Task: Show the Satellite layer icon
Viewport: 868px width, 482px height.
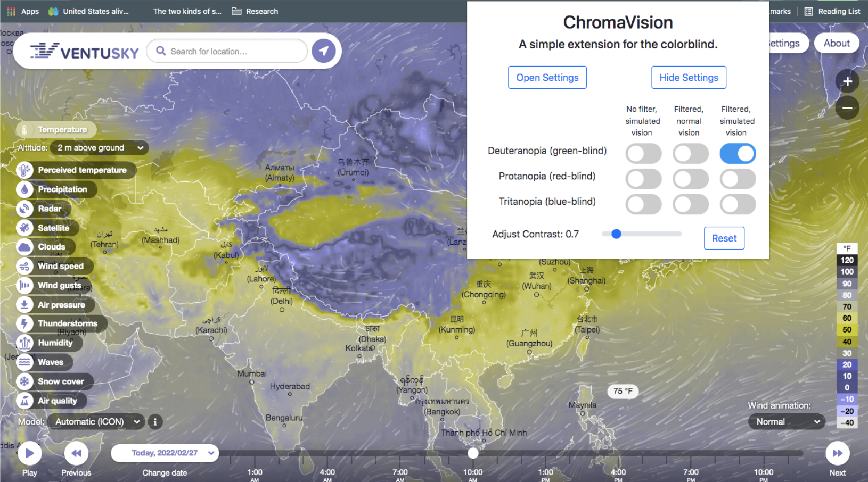Action: click(x=24, y=228)
